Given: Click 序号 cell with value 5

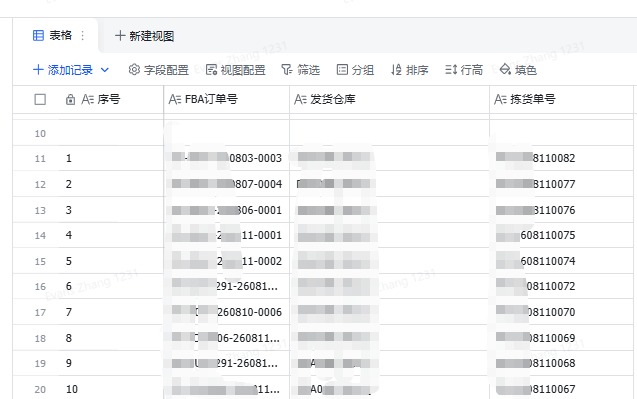Looking at the screenshot, I should pos(112,261).
